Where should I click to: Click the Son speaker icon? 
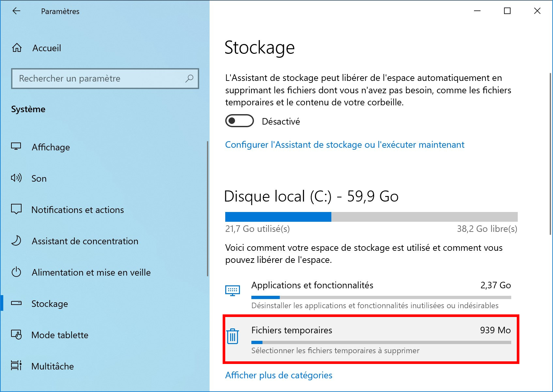point(16,178)
